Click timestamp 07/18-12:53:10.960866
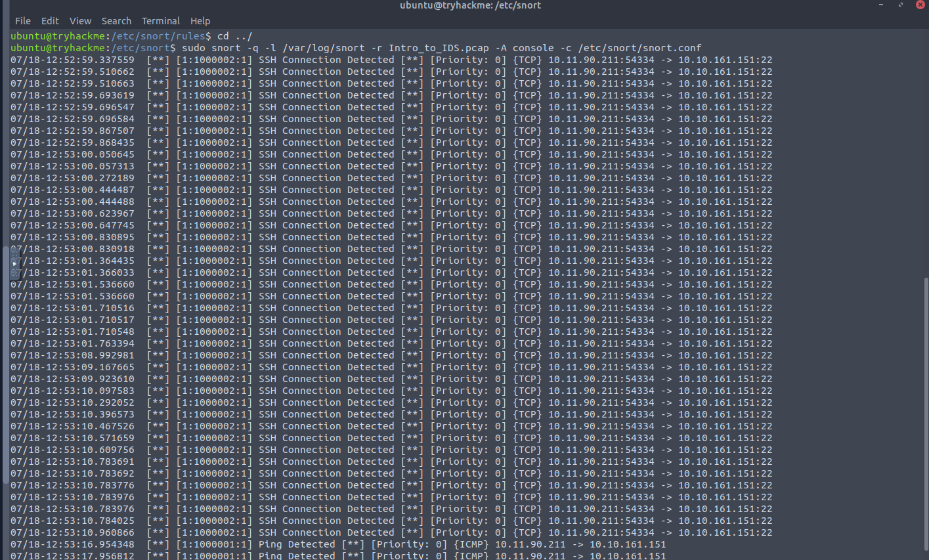 coord(72,532)
